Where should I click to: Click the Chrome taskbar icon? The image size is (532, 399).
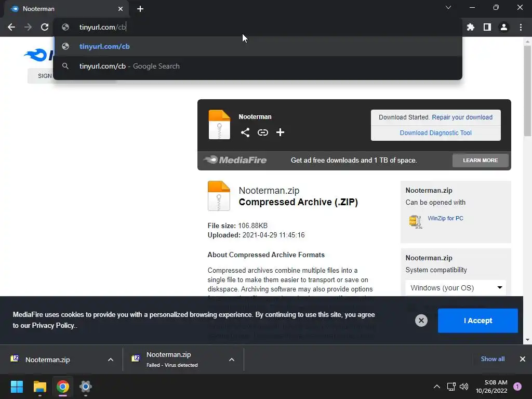pos(63,387)
